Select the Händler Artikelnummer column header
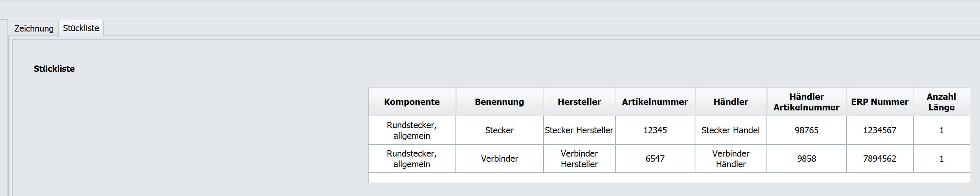 [x=806, y=102]
